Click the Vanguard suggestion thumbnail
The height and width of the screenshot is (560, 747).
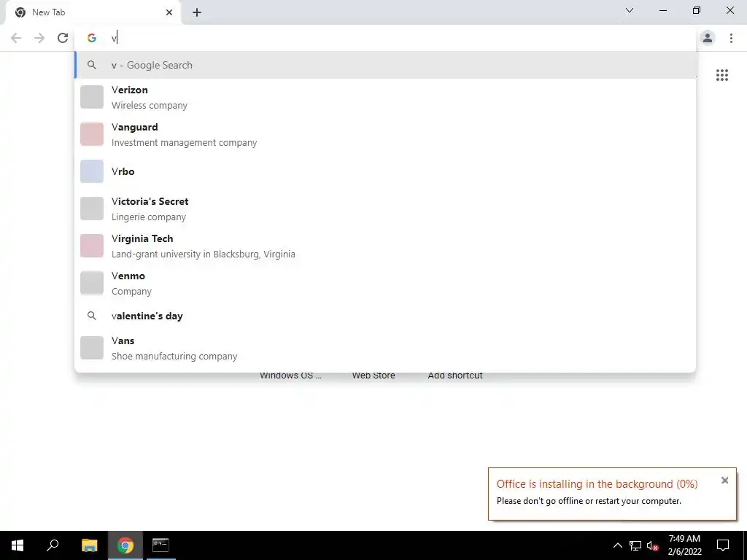(92, 134)
